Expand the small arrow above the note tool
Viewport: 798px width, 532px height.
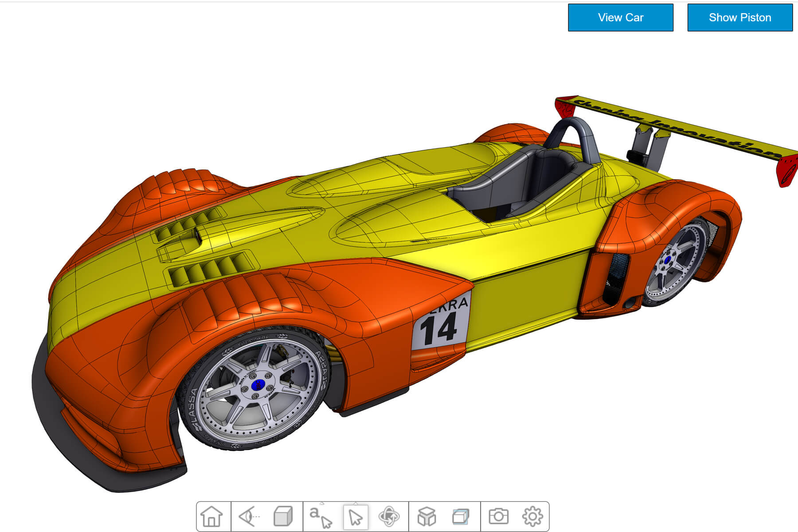[322, 504]
